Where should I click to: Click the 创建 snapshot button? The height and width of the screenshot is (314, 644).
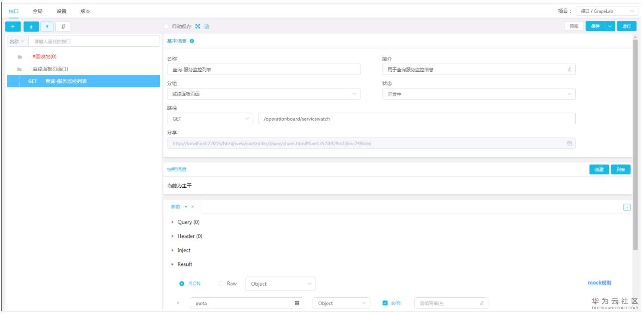(599, 170)
